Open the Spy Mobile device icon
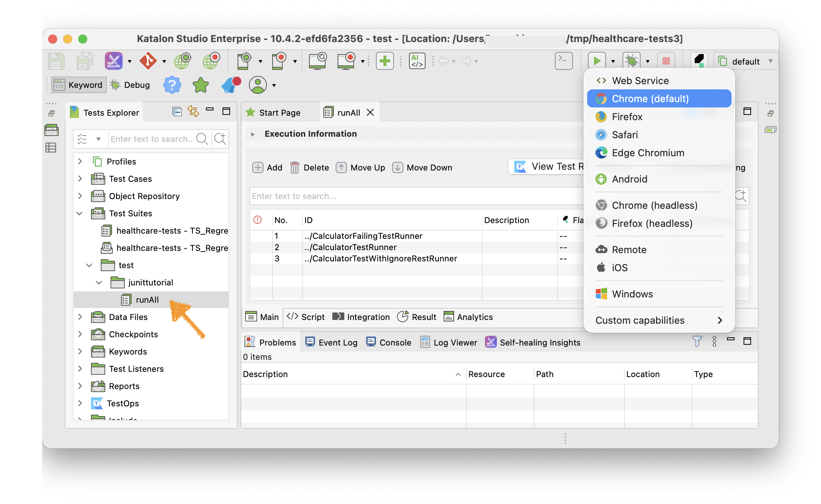Viewport: 821px width, 504px height. point(244,61)
